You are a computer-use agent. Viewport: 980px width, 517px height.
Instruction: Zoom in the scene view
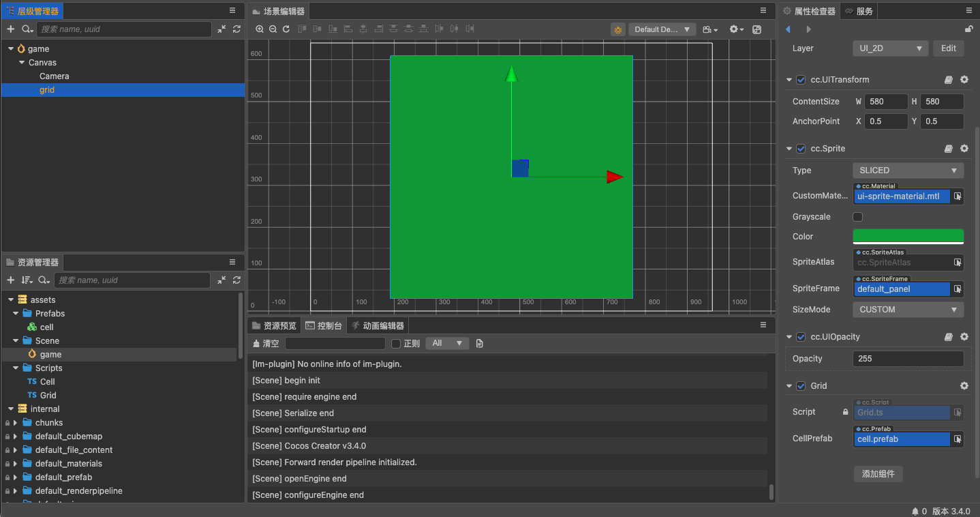(x=260, y=29)
